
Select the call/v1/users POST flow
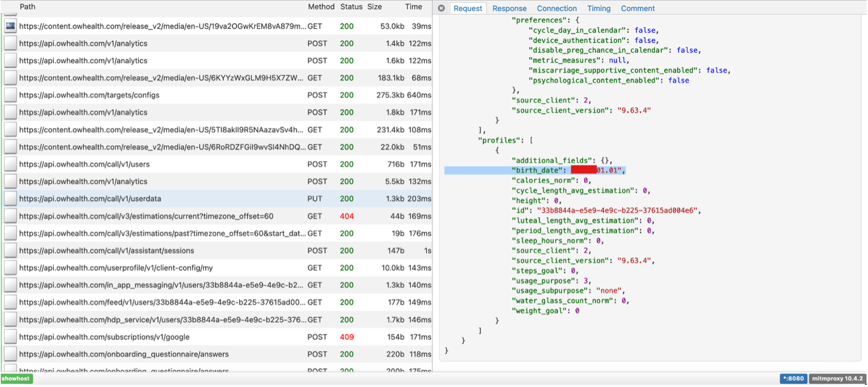pos(84,164)
